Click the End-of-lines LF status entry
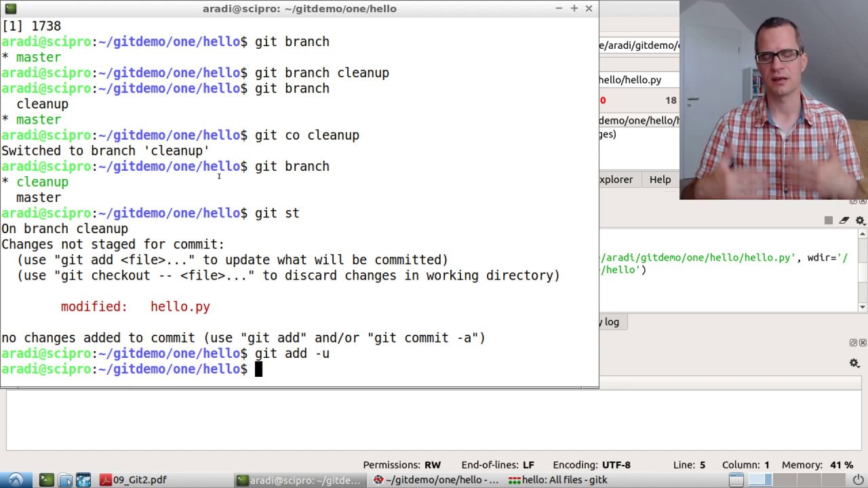The width and height of the screenshot is (868, 488). [498, 465]
